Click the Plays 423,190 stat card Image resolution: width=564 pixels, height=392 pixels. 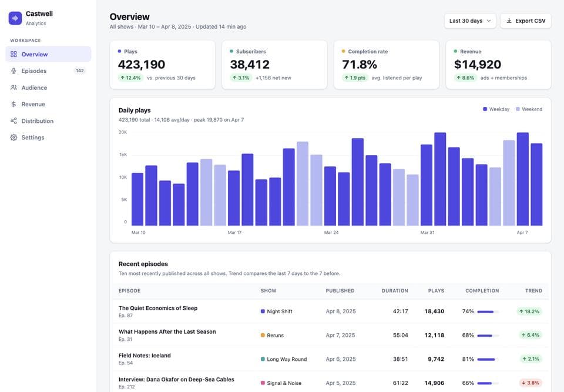click(x=163, y=65)
